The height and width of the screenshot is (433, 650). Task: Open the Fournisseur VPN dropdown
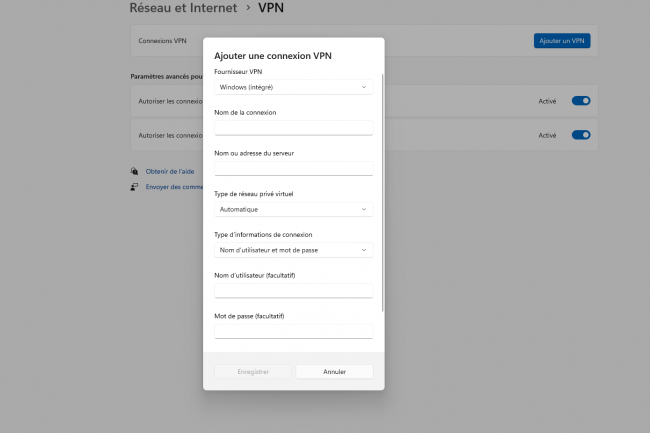coord(293,87)
